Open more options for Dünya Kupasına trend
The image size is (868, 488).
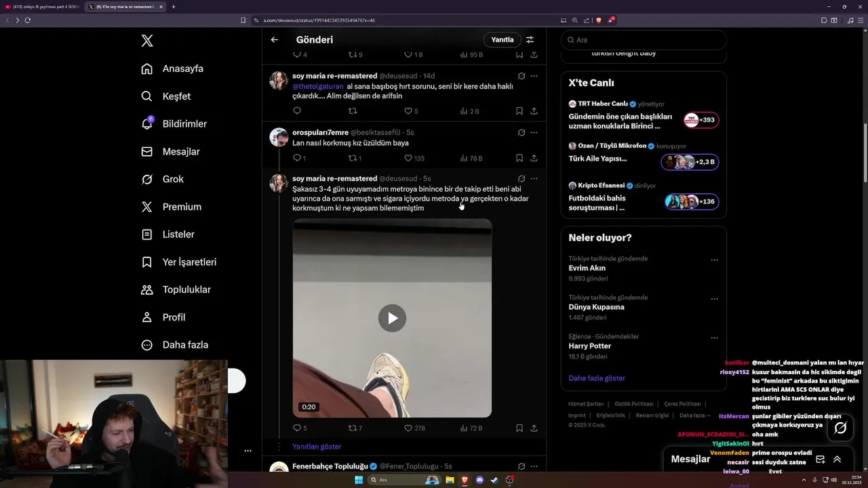click(x=714, y=299)
